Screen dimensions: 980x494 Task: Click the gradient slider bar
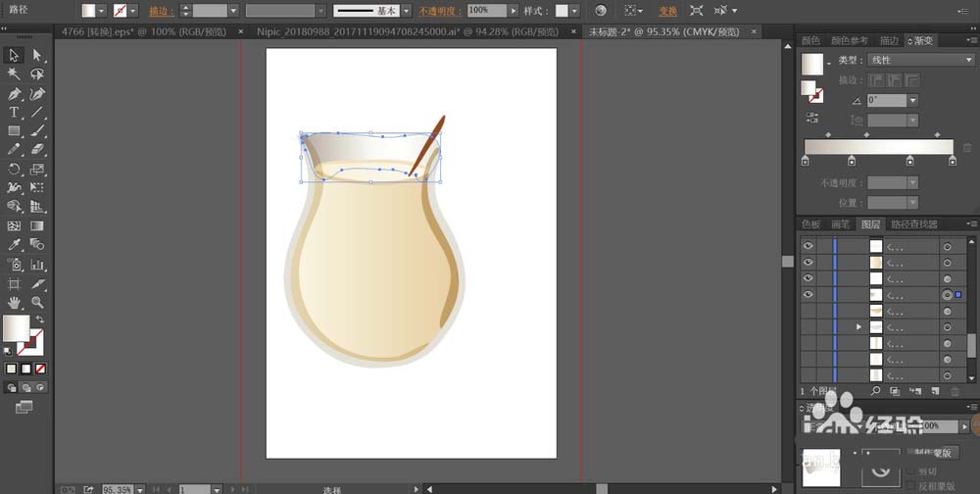879,147
